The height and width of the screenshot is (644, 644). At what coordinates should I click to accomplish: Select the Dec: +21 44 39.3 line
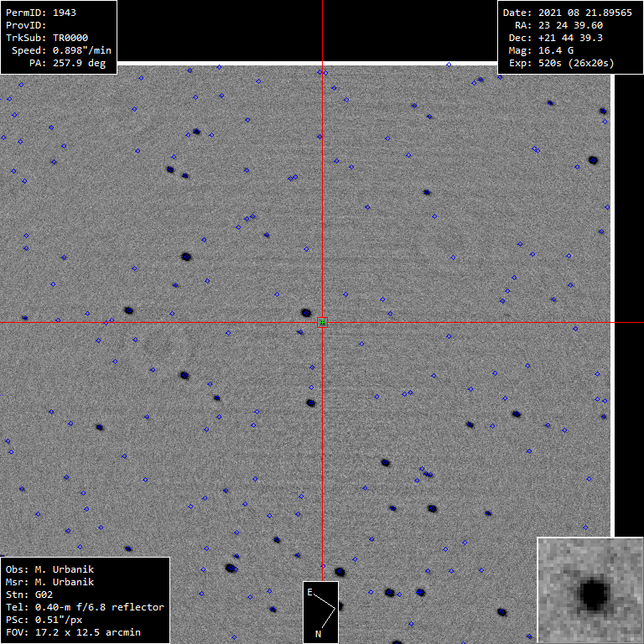point(556,38)
